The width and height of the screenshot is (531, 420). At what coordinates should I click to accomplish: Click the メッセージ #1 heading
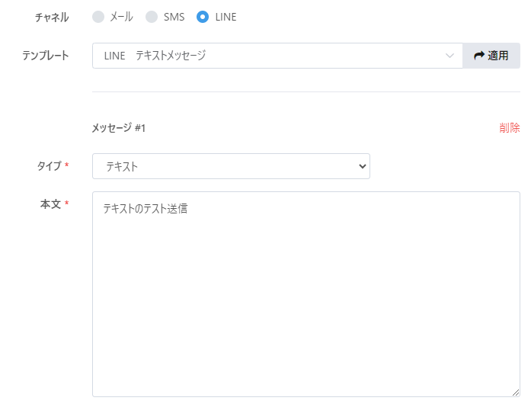pos(119,128)
